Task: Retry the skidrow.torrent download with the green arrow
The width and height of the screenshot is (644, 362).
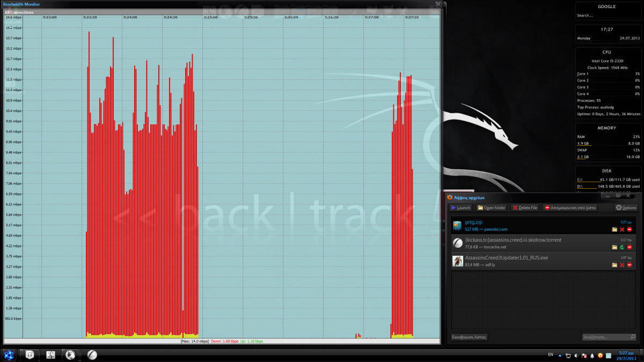Action: click(622, 247)
